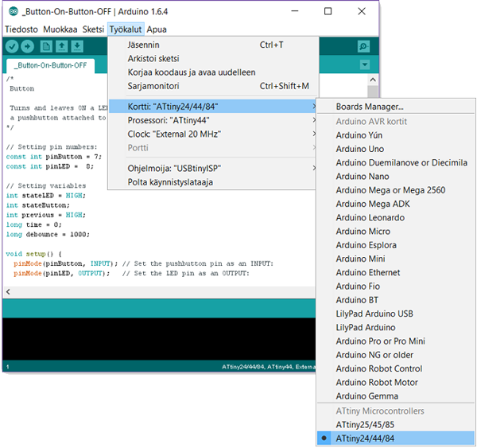This screenshot has height=448, width=477.
Task: Maximize the Arduino window
Action: pyautogui.click(x=328, y=12)
